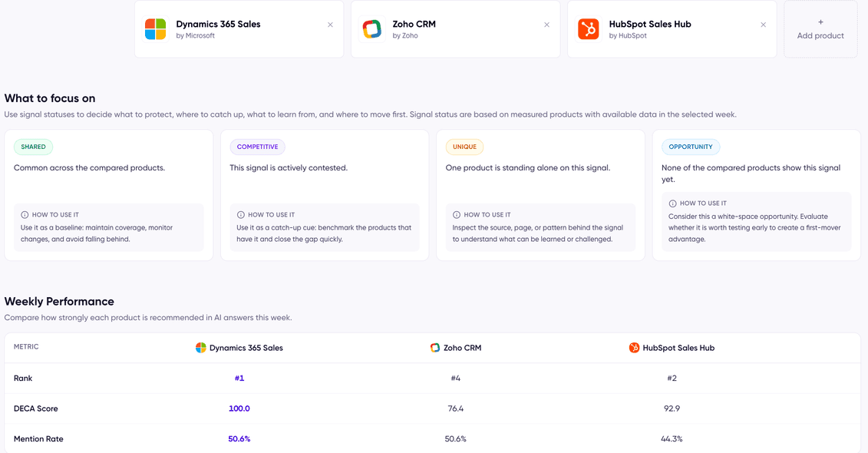
Task: Click the Microsoft logo on Dynamics 365 card
Action: tap(156, 29)
